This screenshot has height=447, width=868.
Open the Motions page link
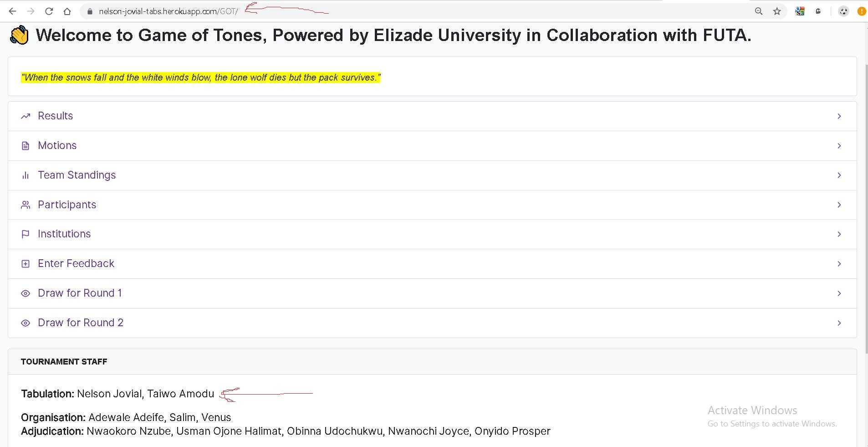57,145
